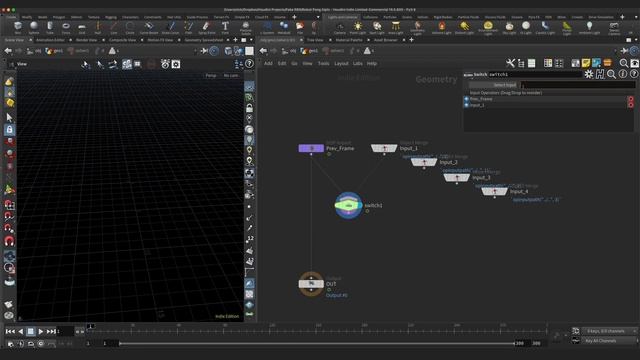This screenshot has height=360, width=640.
Task: Open the Layout menu in network editor
Action: (x=341, y=64)
